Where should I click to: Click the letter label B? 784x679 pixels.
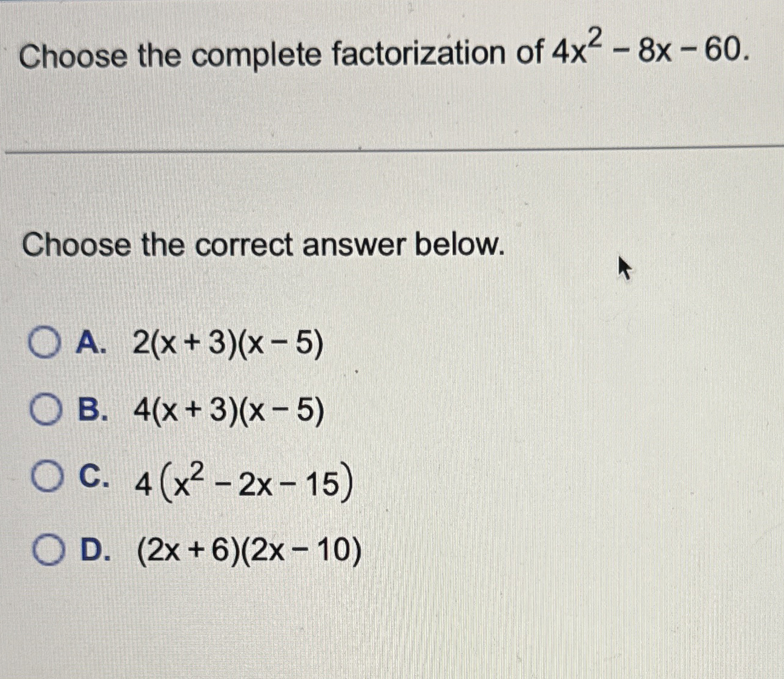click(92, 410)
